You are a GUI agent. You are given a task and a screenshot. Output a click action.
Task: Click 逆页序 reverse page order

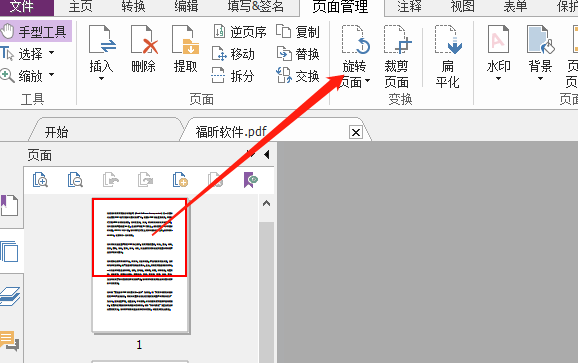[x=240, y=32]
